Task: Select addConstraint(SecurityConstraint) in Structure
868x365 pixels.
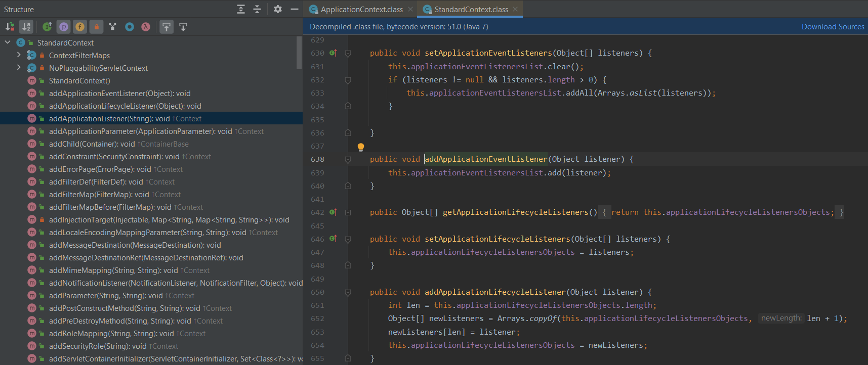Action: (x=151, y=156)
